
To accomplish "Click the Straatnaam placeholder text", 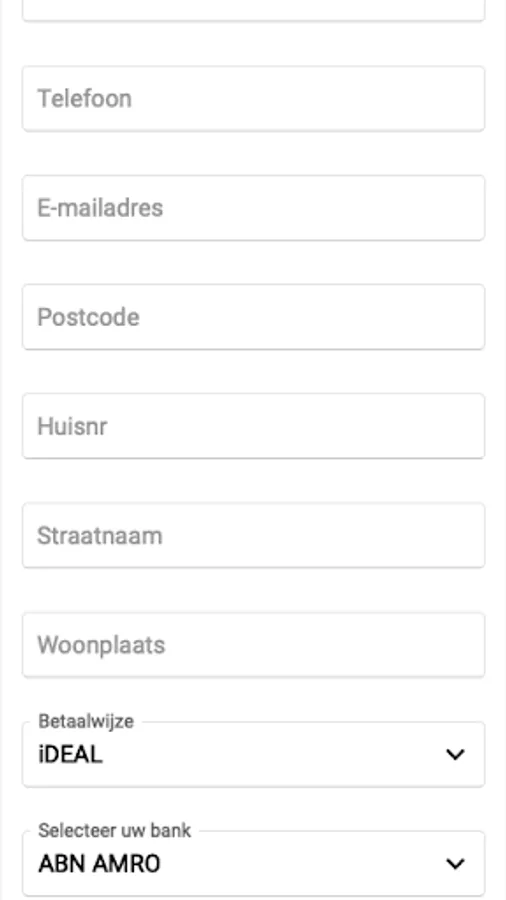I will pos(100,536).
